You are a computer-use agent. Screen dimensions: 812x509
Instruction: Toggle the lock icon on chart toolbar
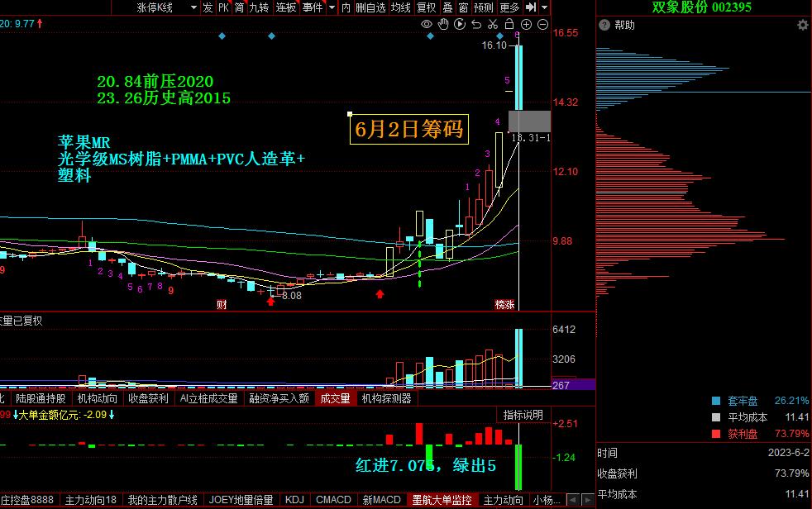(509, 24)
